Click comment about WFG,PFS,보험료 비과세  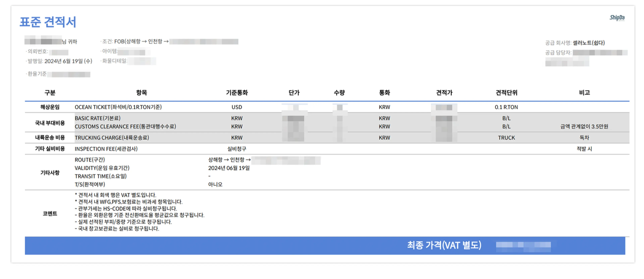(128, 202)
